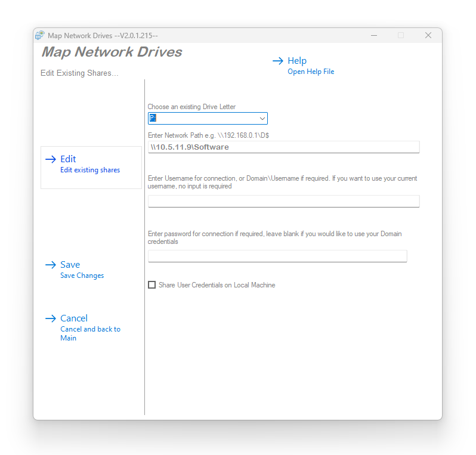476x455 pixels.
Task: Click the arrow icon beside Cancel
Action: [51, 318]
